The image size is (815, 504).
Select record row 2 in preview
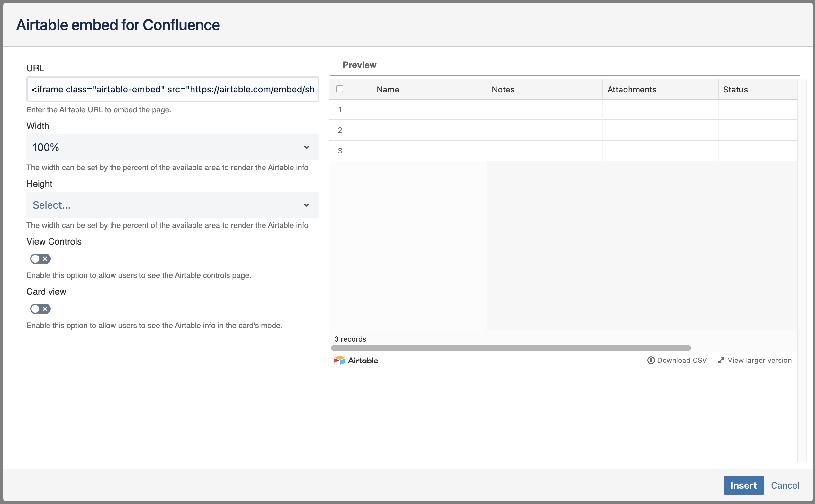(x=563, y=130)
